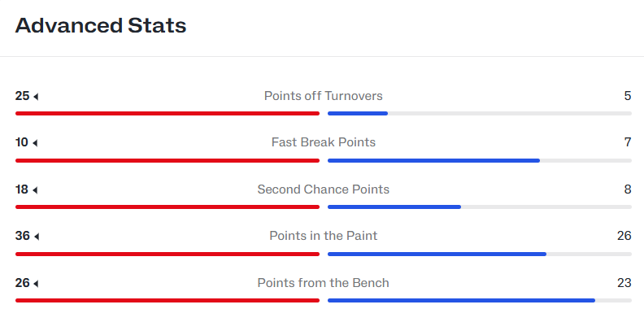The height and width of the screenshot is (322, 644).
Task: Click the blue Fast Break Points bar
Action: click(x=433, y=160)
